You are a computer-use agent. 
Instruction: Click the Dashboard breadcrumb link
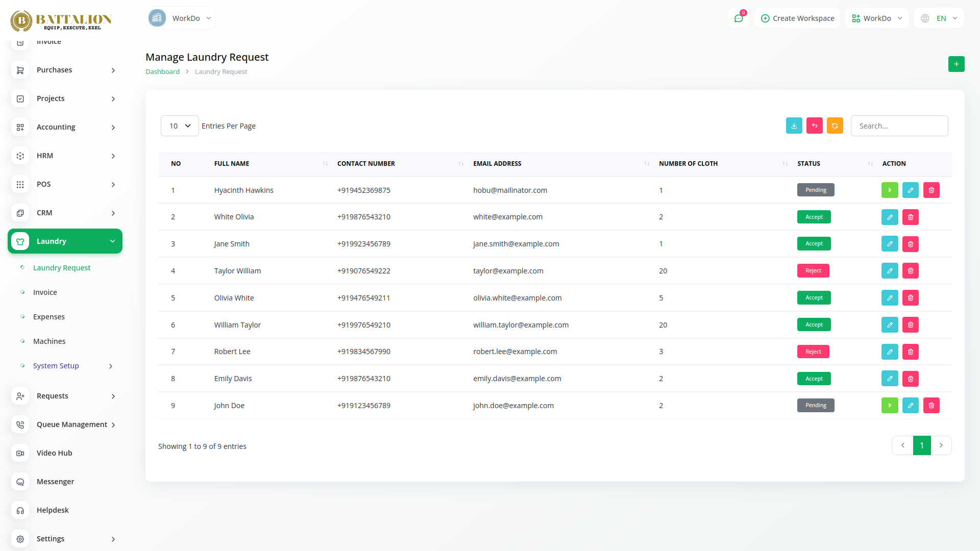[162, 72]
